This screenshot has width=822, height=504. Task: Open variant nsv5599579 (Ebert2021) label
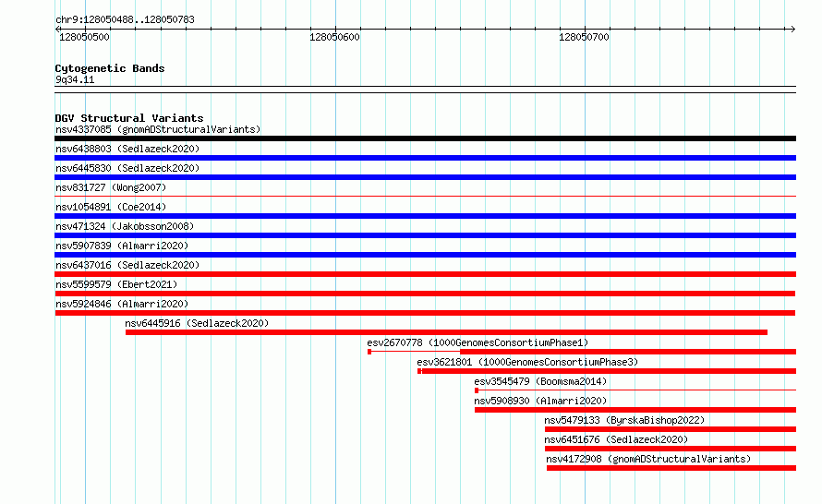point(116,284)
